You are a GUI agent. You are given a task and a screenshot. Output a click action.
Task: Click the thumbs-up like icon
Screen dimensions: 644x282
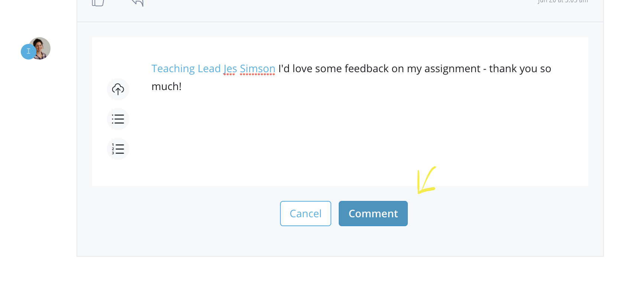(x=98, y=2)
